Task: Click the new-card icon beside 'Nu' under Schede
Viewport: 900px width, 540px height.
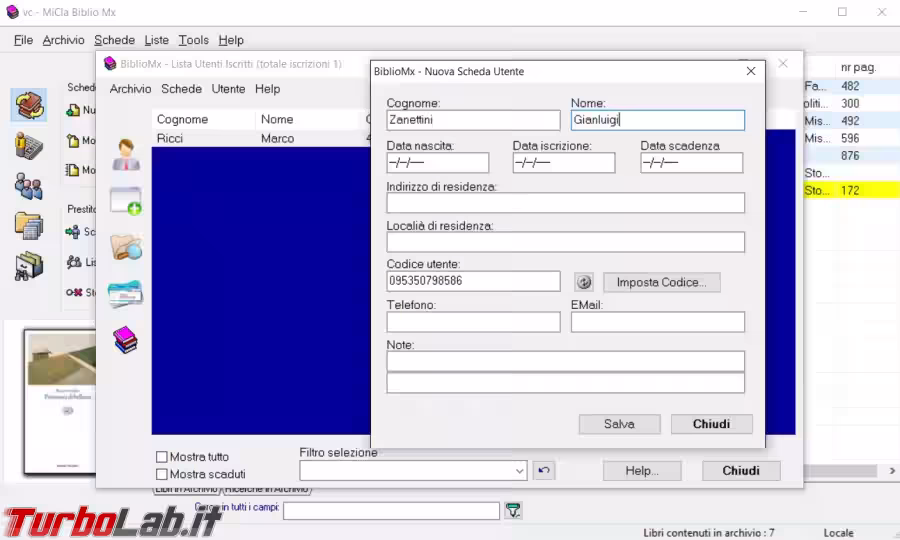Action: [73, 110]
